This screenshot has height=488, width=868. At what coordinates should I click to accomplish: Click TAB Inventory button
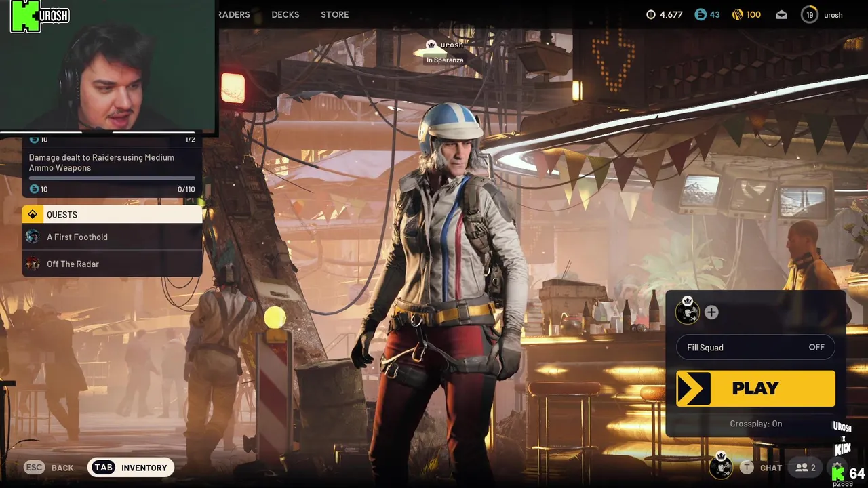click(x=131, y=468)
